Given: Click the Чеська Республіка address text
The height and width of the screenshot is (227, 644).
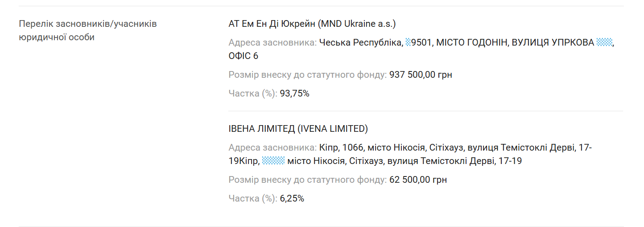Looking at the screenshot, I should pyautogui.click(x=360, y=42).
